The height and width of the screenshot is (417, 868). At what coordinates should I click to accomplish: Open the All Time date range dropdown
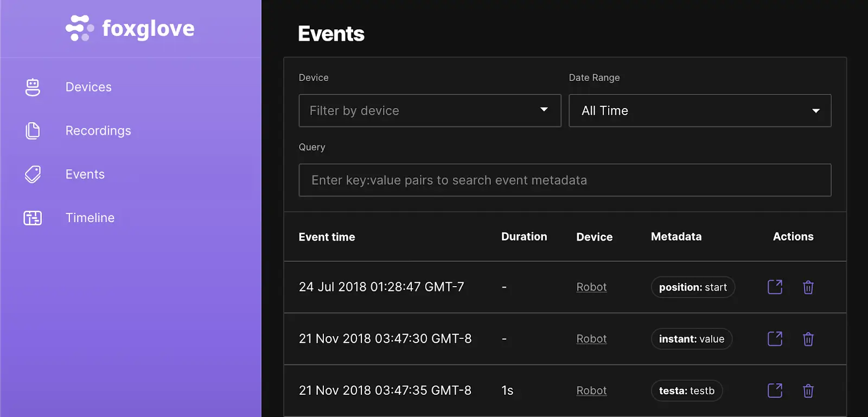point(699,111)
